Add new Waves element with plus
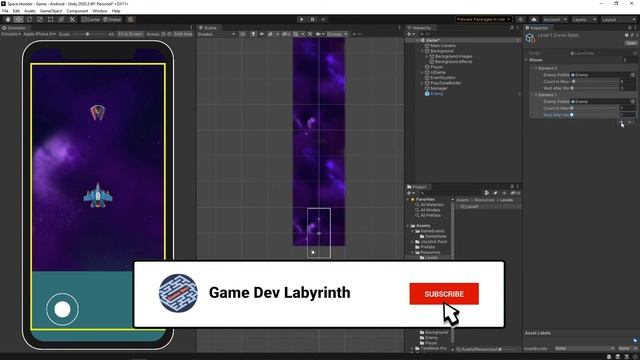The width and height of the screenshot is (640, 360). [622, 122]
